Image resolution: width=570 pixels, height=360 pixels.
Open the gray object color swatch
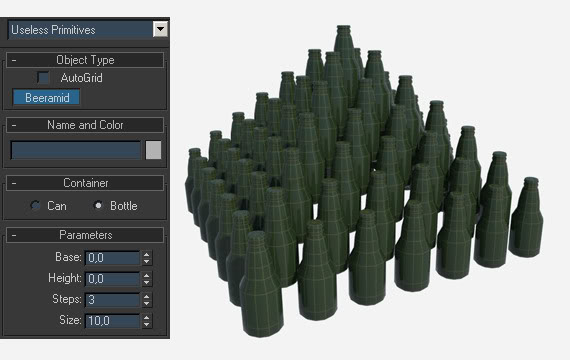pyautogui.click(x=153, y=150)
